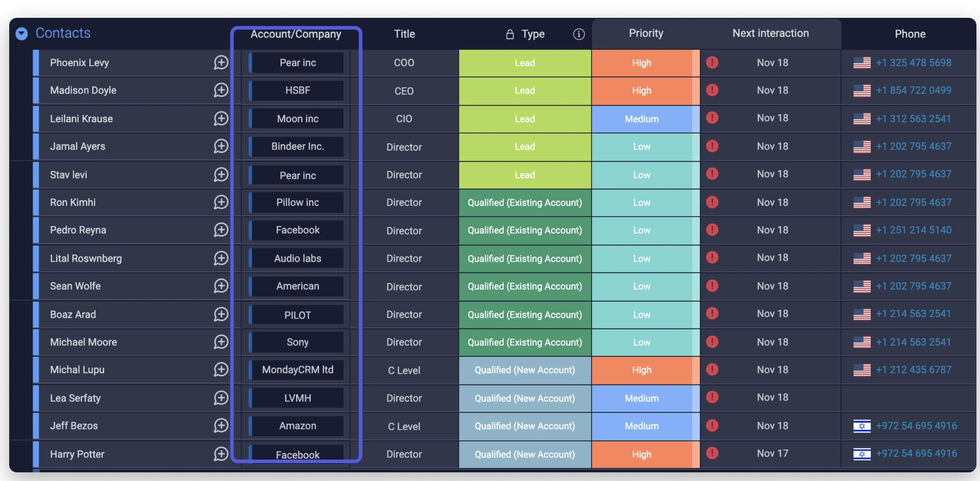Click High priority cell for Harry Potter
The image size is (980, 481).
click(x=642, y=454)
